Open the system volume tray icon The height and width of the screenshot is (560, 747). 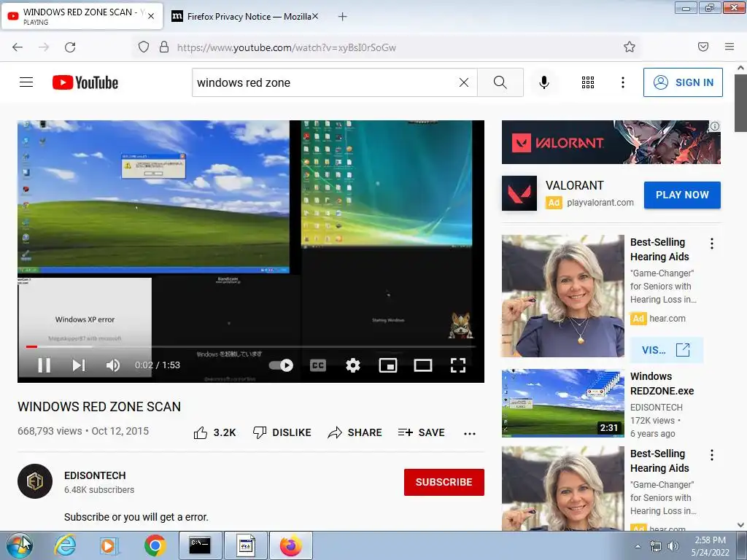coord(673,546)
